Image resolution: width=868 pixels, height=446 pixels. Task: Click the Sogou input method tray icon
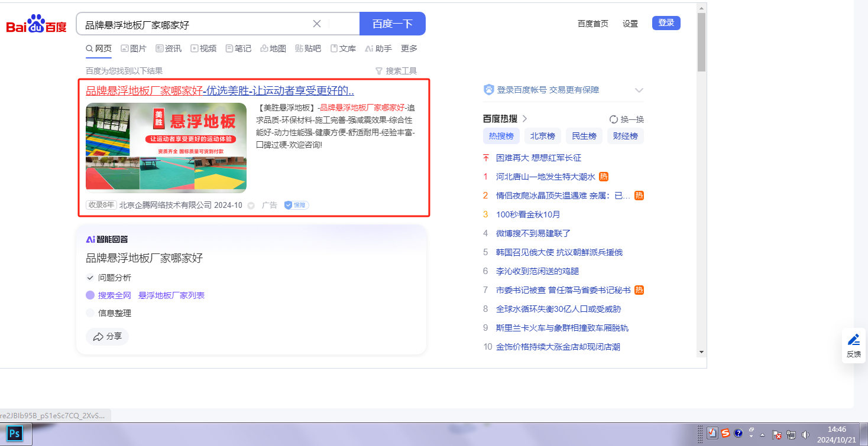click(x=726, y=434)
